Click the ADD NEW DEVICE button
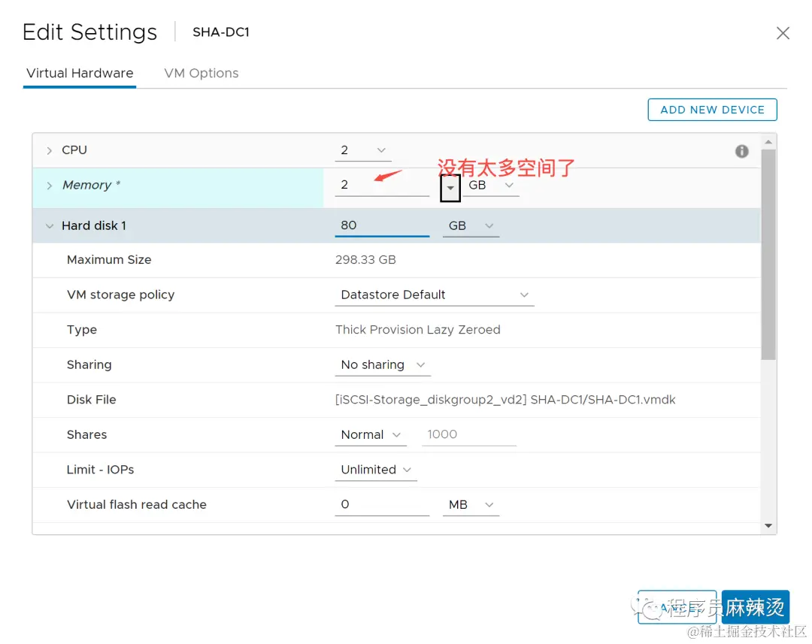812x644 pixels. (712, 110)
